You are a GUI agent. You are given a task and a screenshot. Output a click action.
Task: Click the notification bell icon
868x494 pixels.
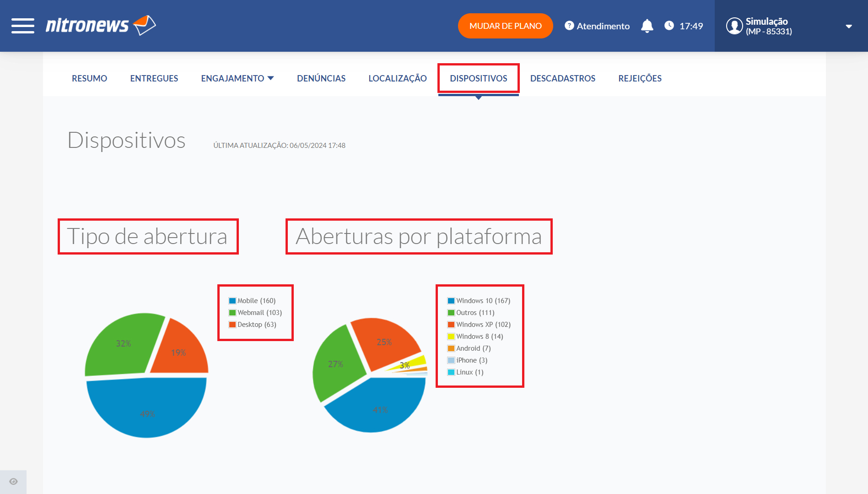(647, 26)
